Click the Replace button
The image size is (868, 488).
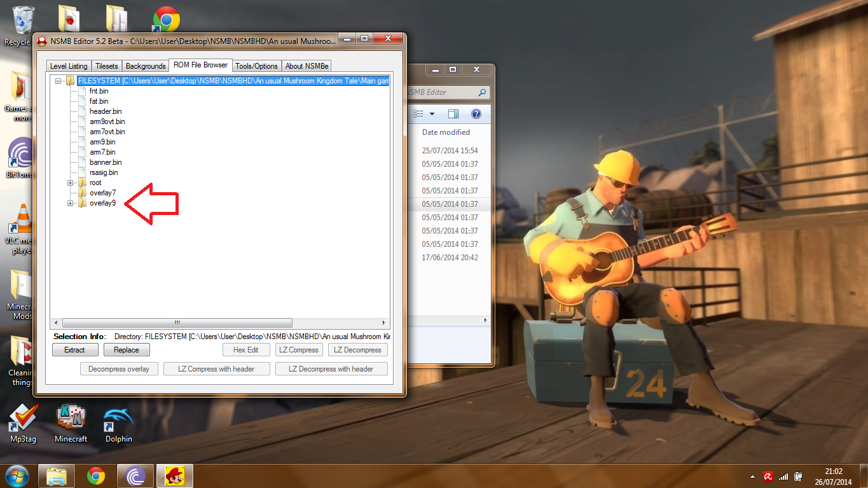tap(127, 350)
